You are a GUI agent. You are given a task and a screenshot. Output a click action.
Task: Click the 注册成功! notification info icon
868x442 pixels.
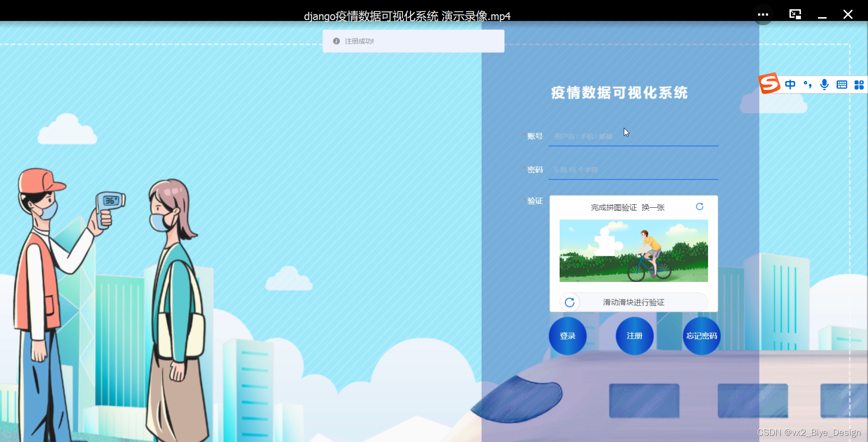[x=336, y=41]
